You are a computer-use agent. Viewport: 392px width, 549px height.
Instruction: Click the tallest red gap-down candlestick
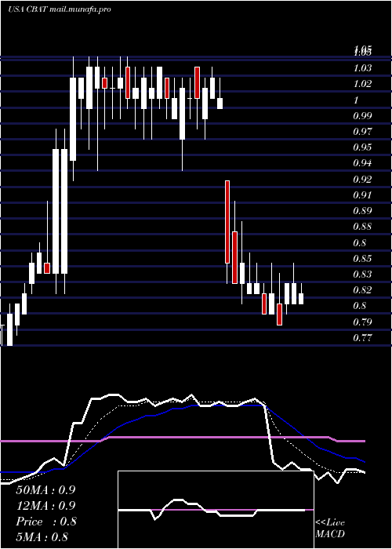pos(227,222)
